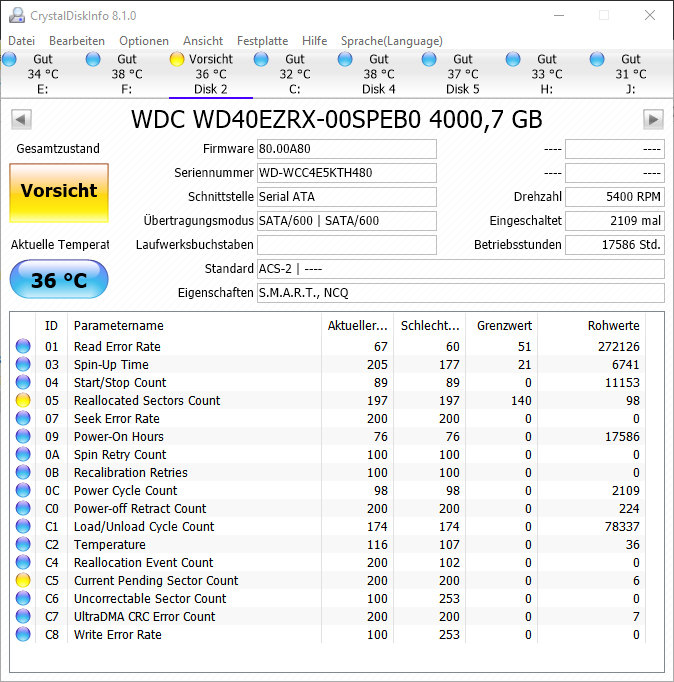Click the Standard field ACS-2
Image resolution: width=674 pixels, height=682 pixels.
click(460, 269)
